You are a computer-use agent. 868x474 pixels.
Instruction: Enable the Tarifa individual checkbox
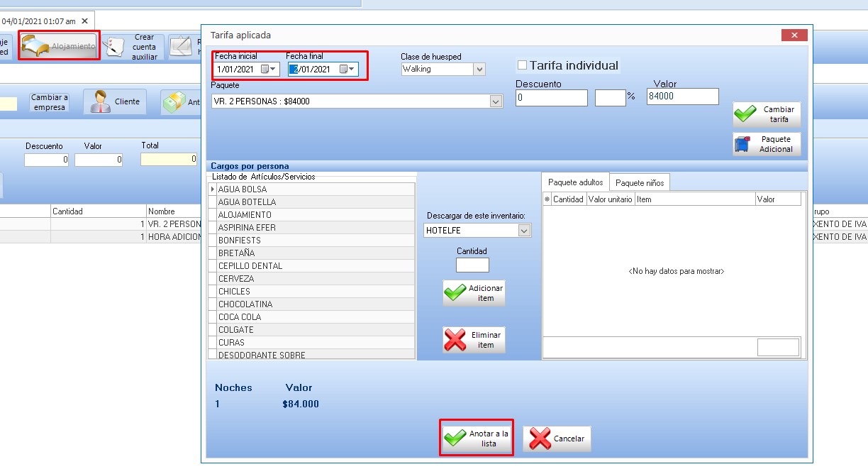click(523, 65)
